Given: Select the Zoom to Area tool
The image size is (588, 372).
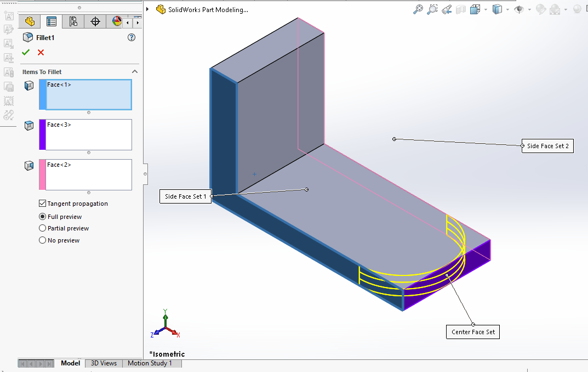Looking at the screenshot, I should 432,9.
